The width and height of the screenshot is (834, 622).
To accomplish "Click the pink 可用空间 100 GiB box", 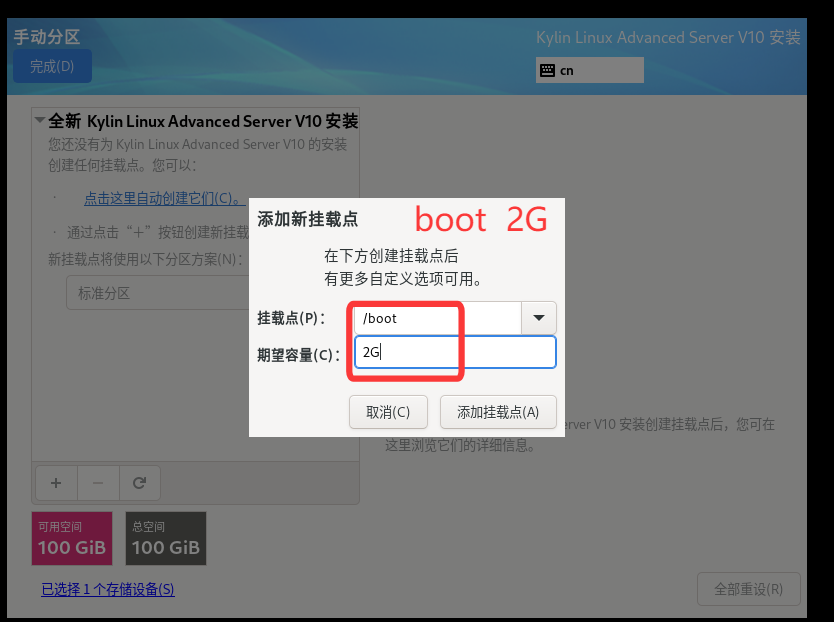I will click(73, 538).
